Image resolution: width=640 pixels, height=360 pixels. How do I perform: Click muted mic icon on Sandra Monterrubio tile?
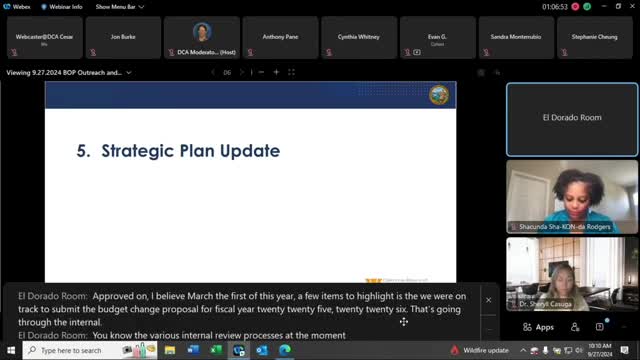click(x=486, y=52)
